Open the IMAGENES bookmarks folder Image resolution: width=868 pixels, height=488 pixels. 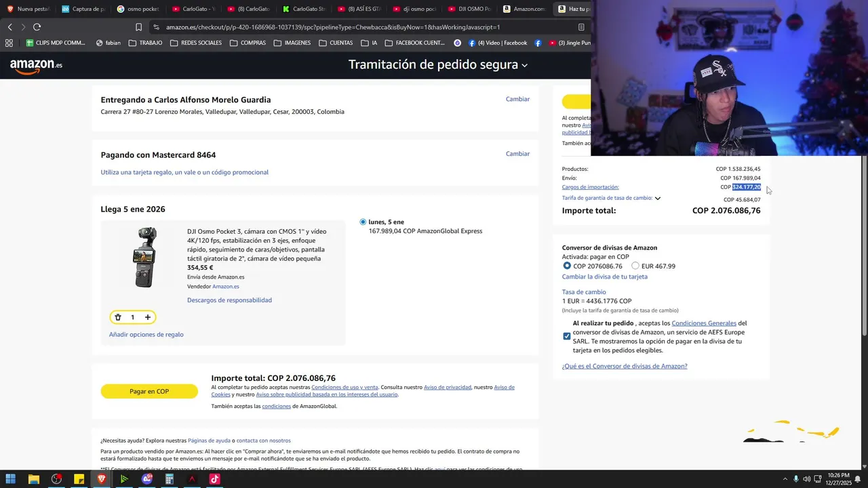click(x=292, y=43)
